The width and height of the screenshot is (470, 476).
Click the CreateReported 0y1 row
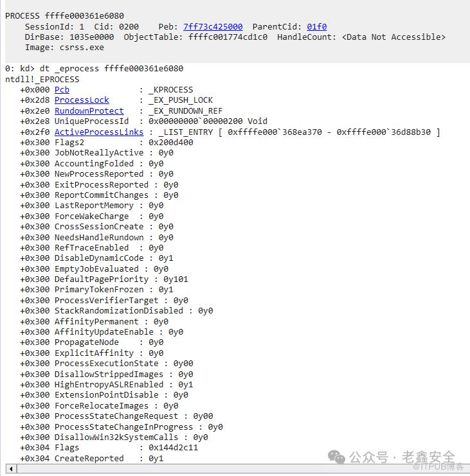pyautogui.click(x=92, y=459)
